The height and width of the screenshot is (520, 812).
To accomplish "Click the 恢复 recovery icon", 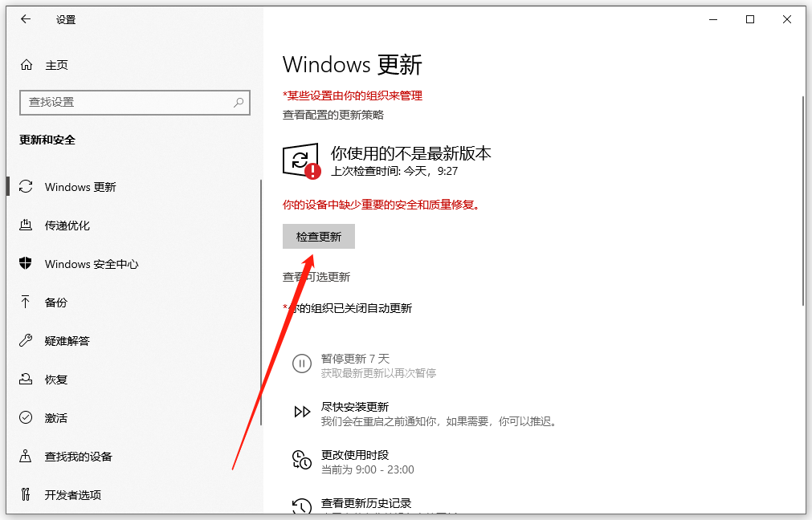I will (26, 380).
